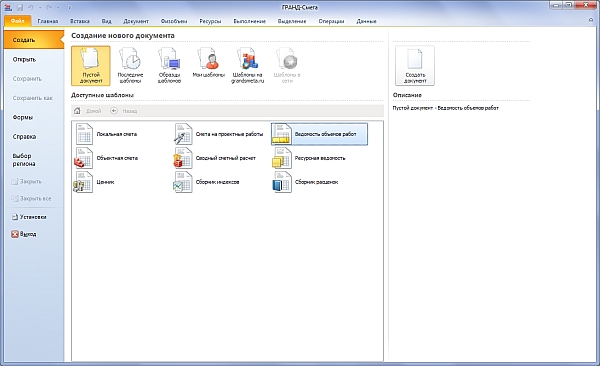The image size is (600, 366).
Task: Open Формы in the backstage menu
Action: [34, 117]
